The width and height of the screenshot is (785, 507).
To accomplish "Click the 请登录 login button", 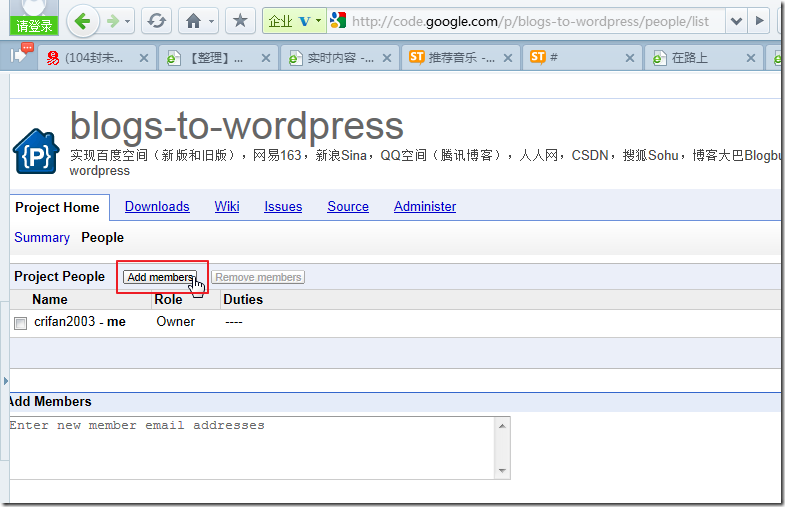I will (34, 26).
